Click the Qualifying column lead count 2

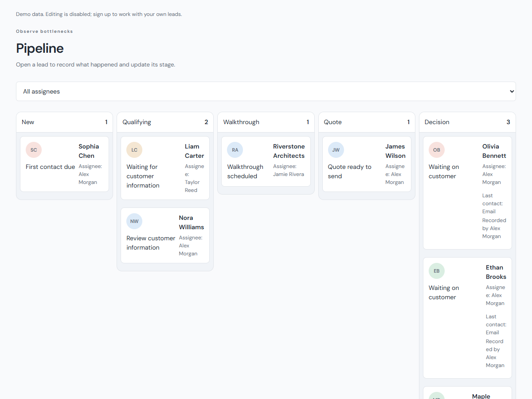point(206,122)
